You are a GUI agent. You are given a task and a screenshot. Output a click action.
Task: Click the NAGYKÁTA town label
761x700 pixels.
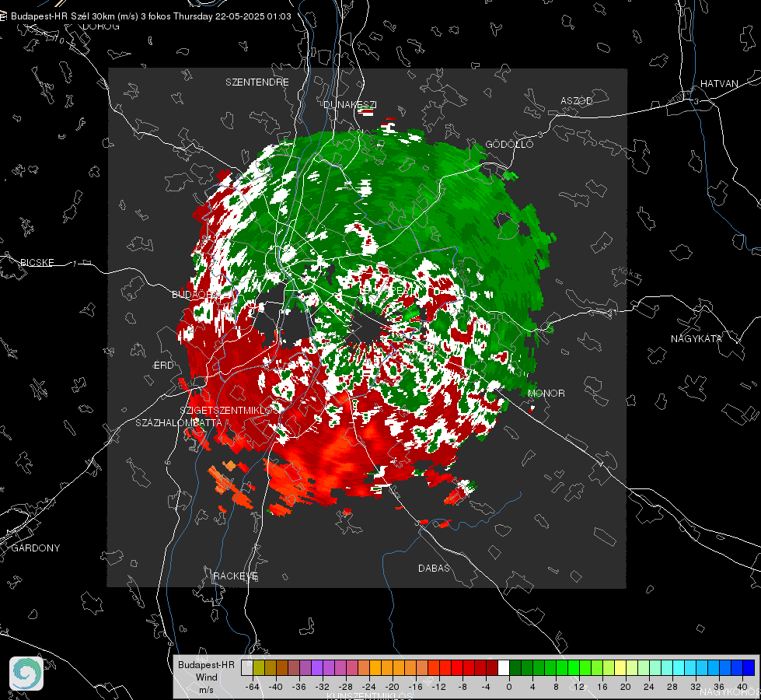pyautogui.click(x=696, y=339)
